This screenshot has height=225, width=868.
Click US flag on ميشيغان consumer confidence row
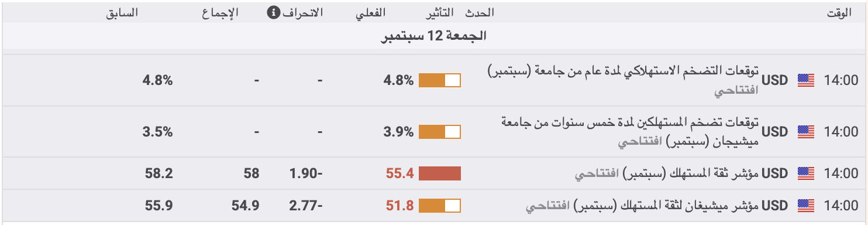point(806,206)
